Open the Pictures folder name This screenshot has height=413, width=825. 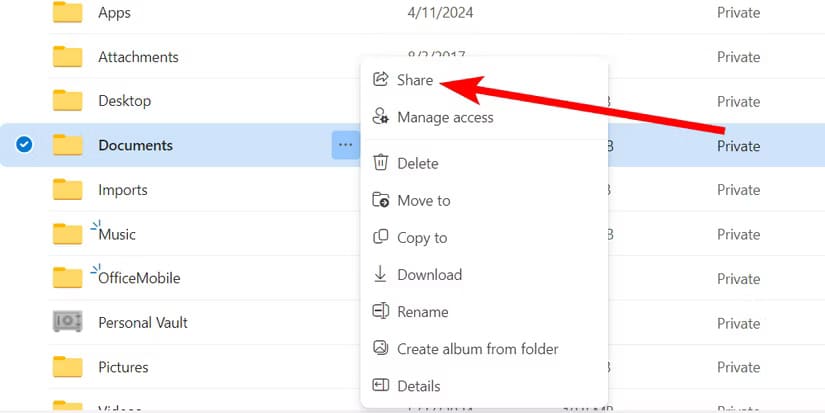(123, 367)
